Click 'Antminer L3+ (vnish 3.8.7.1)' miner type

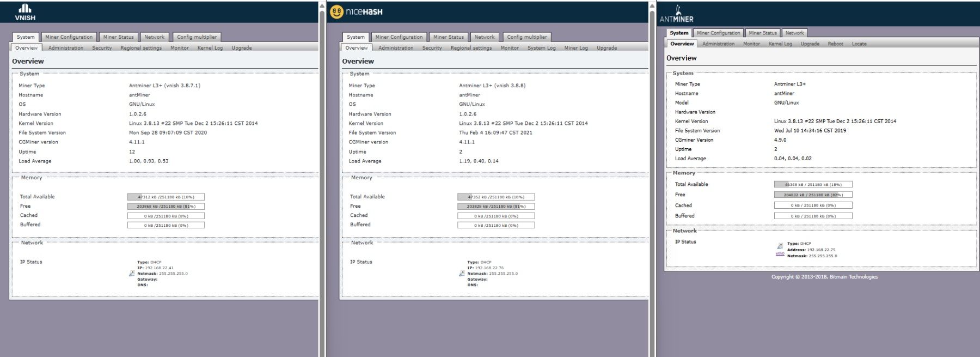pyautogui.click(x=164, y=86)
